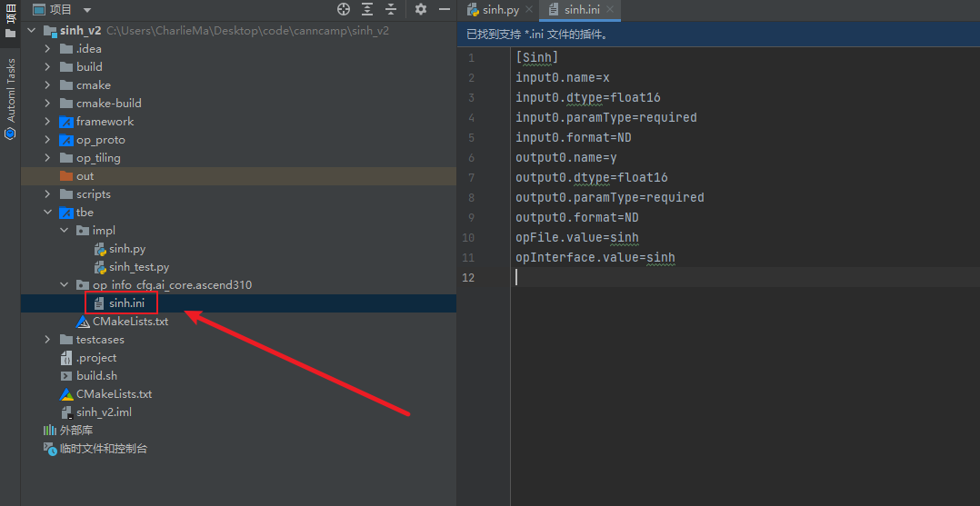This screenshot has width=980, height=506.
Task: Expand the op_tiling folder
Action: tap(47, 158)
